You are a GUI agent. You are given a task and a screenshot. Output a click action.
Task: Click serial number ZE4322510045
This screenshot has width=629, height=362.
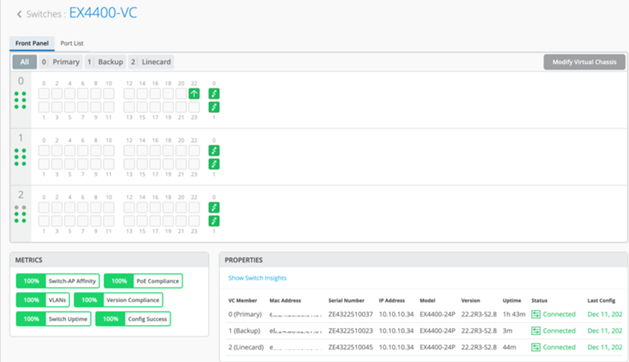pyautogui.click(x=351, y=347)
